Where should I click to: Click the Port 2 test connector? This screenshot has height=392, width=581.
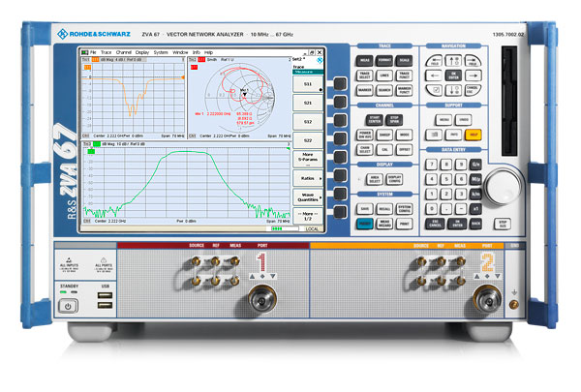[487, 298]
